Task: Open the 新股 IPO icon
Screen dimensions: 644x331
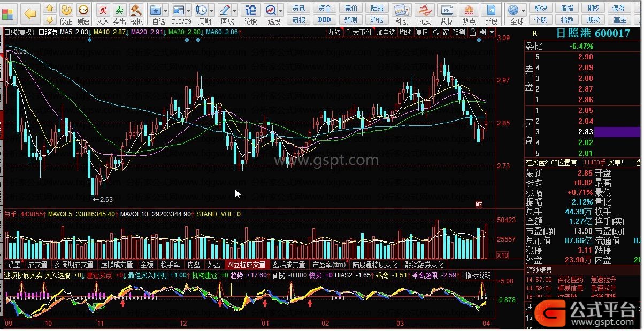Action: [x=491, y=14]
